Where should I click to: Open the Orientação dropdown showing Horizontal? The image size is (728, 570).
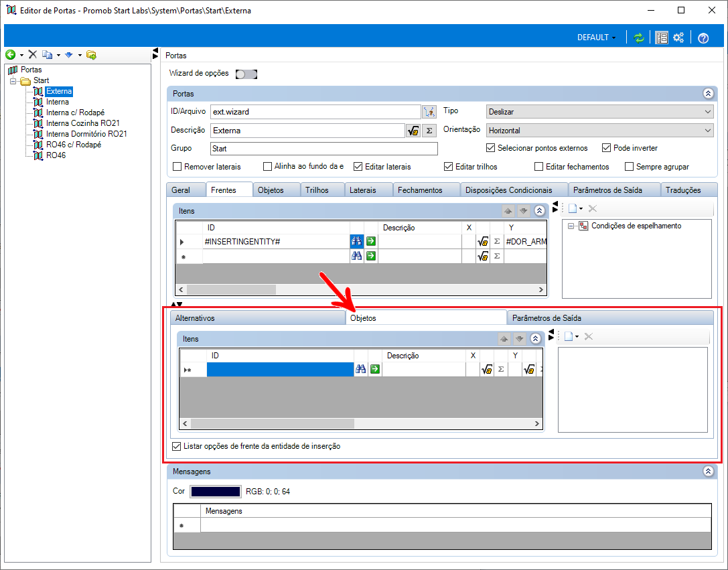[599, 131]
